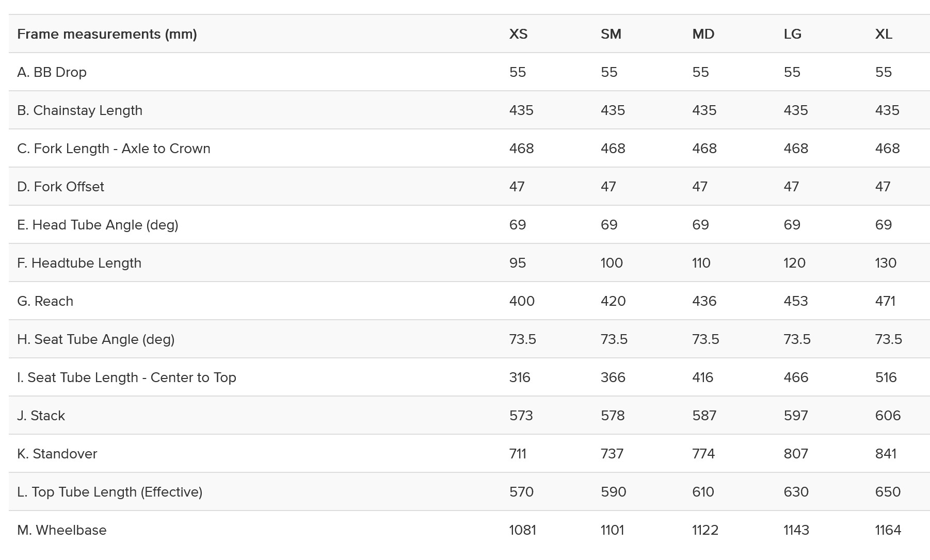
Task: Select the Top Tube Length (Effective) label
Action: pyautogui.click(x=109, y=492)
